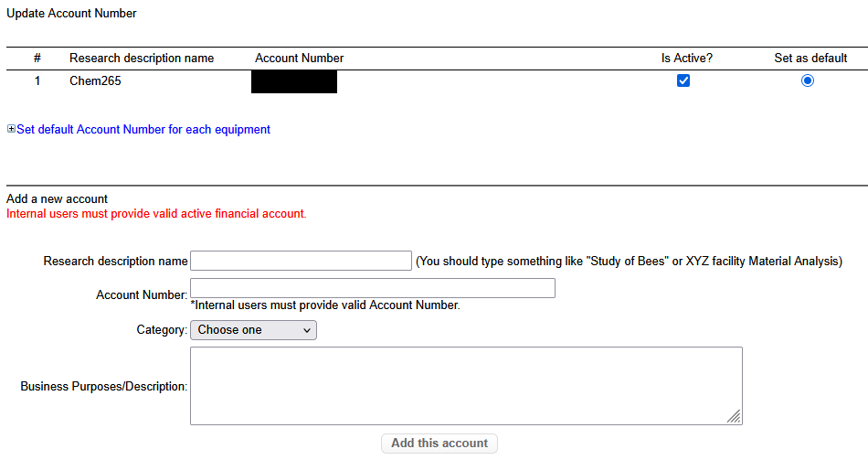Click the Set as default column header
Viewport: 868px width, 460px height.
coord(810,59)
